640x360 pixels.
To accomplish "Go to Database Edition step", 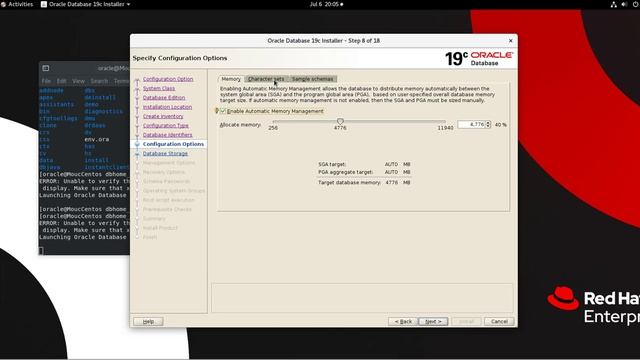I will pos(164,98).
